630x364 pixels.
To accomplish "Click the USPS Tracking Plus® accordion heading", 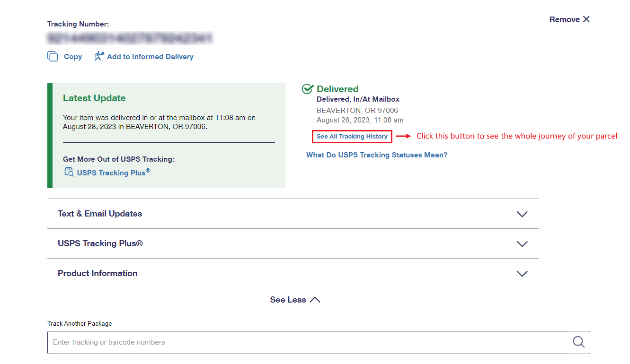I will pyautogui.click(x=100, y=243).
